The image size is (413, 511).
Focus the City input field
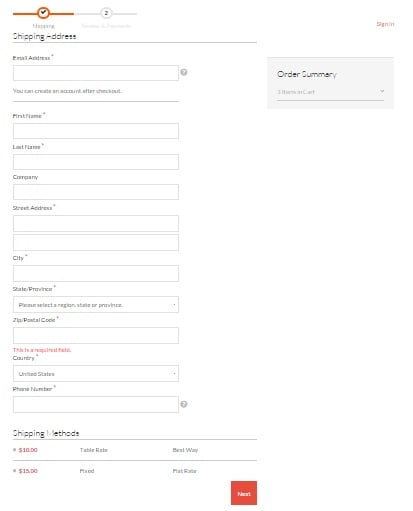click(x=96, y=274)
